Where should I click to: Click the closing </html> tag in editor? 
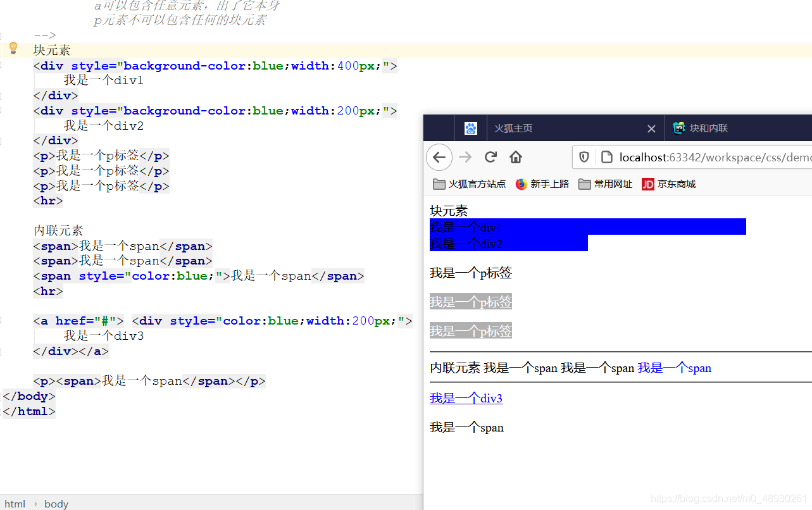[x=29, y=411]
